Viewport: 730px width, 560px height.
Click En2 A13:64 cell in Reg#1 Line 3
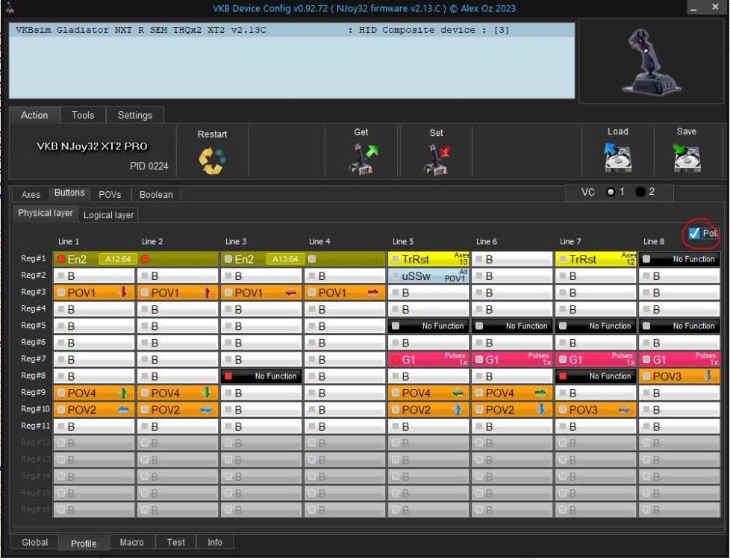coord(261,259)
